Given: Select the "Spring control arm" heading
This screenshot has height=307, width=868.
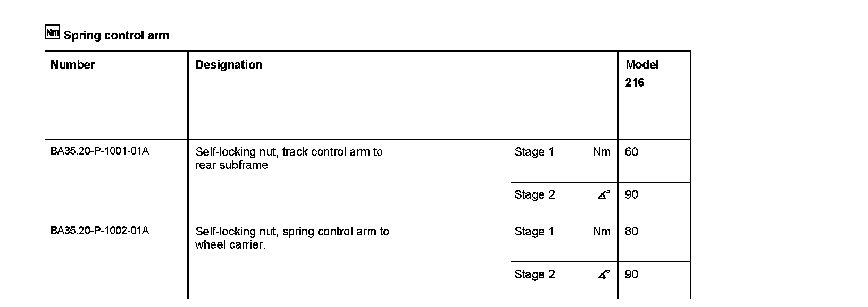Looking at the screenshot, I should coord(116,36).
